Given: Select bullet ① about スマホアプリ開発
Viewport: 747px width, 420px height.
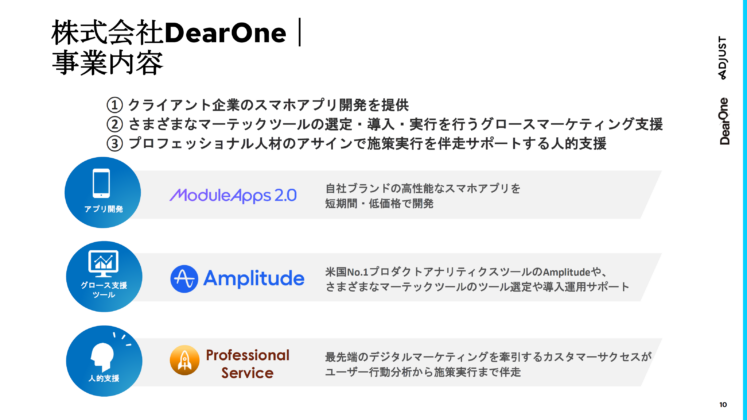Looking at the screenshot, I should click(x=258, y=105).
